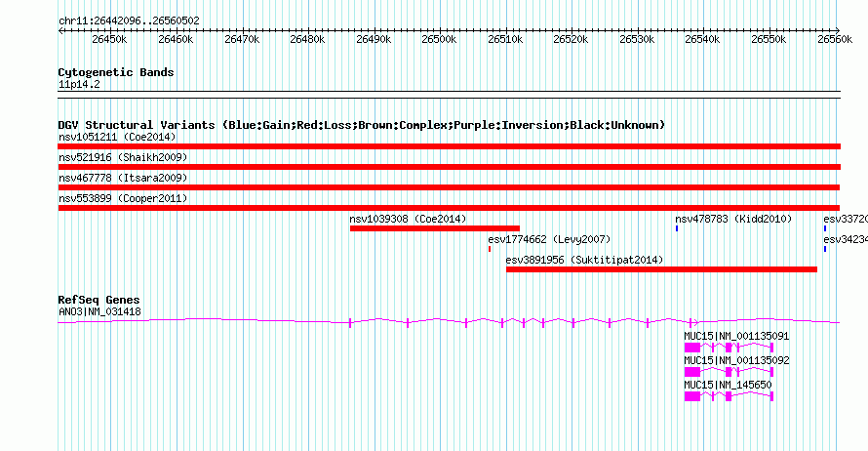
Task: Click the first exon block of MUC15|NM_001135091
Action: coord(692,348)
